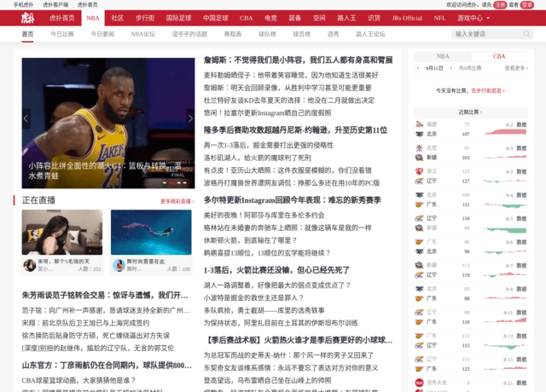The height and width of the screenshot is (392, 546).
Task: Click 更多精彩直播 link
Action: [x=177, y=201]
